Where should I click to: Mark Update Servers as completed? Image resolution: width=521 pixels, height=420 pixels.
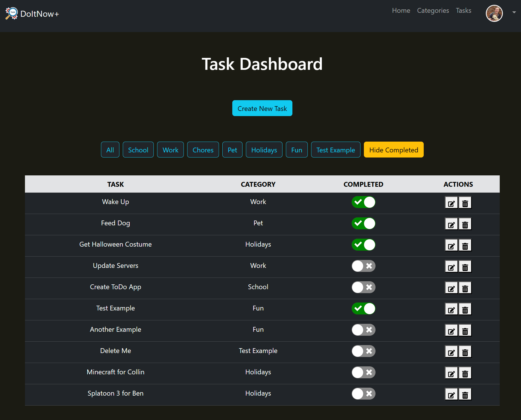[x=363, y=266]
